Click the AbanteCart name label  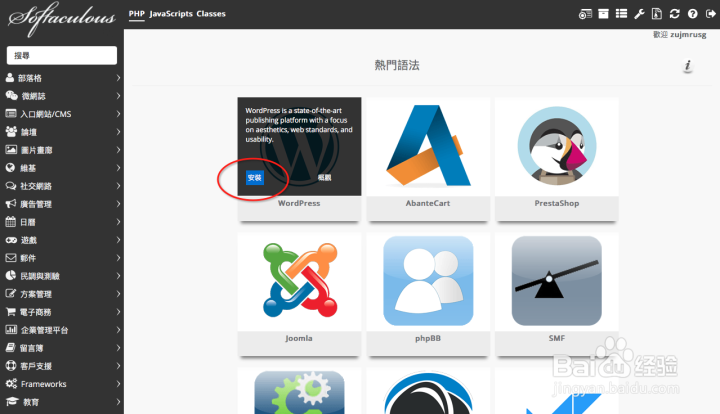pyautogui.click(x=428, y=203)
